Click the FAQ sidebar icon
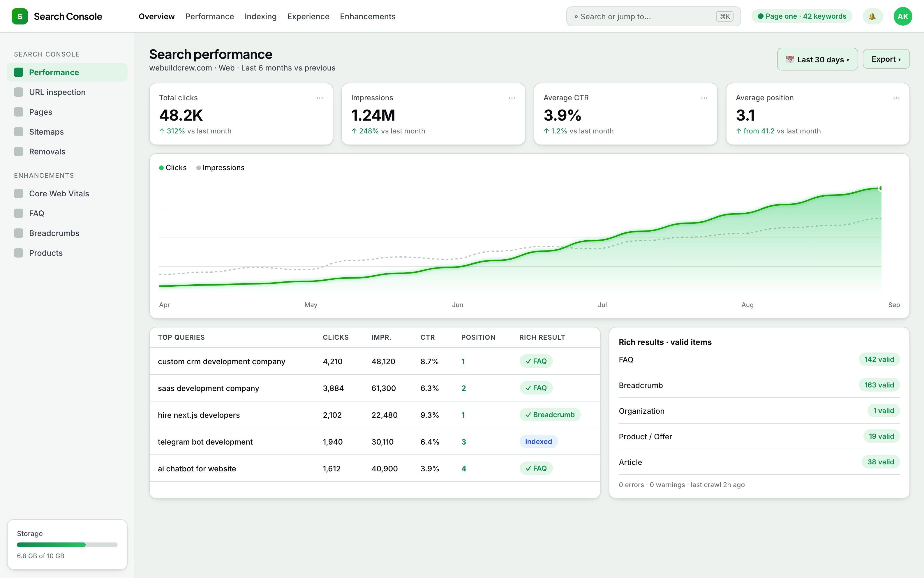The width and height of the screenshot is (924, 578). click(x=19, y=213)
